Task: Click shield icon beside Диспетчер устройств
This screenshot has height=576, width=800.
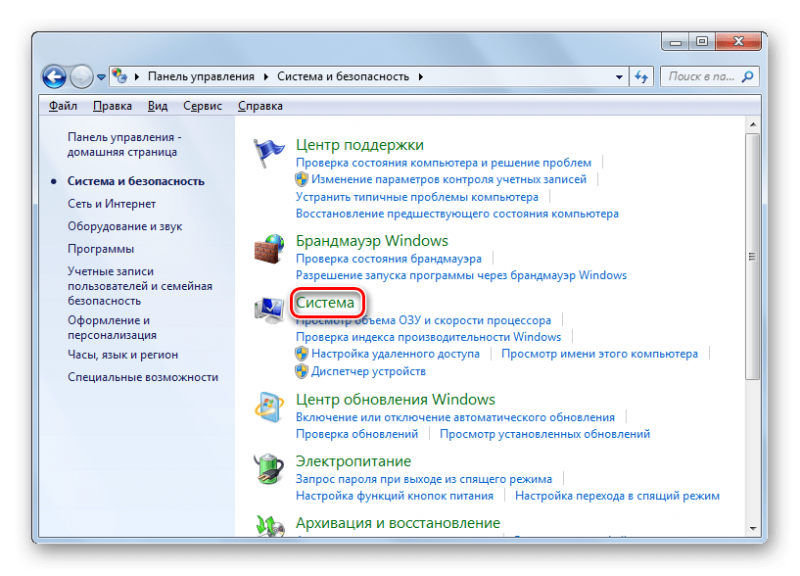Action: pyautogui.click(x=302, y=371)
